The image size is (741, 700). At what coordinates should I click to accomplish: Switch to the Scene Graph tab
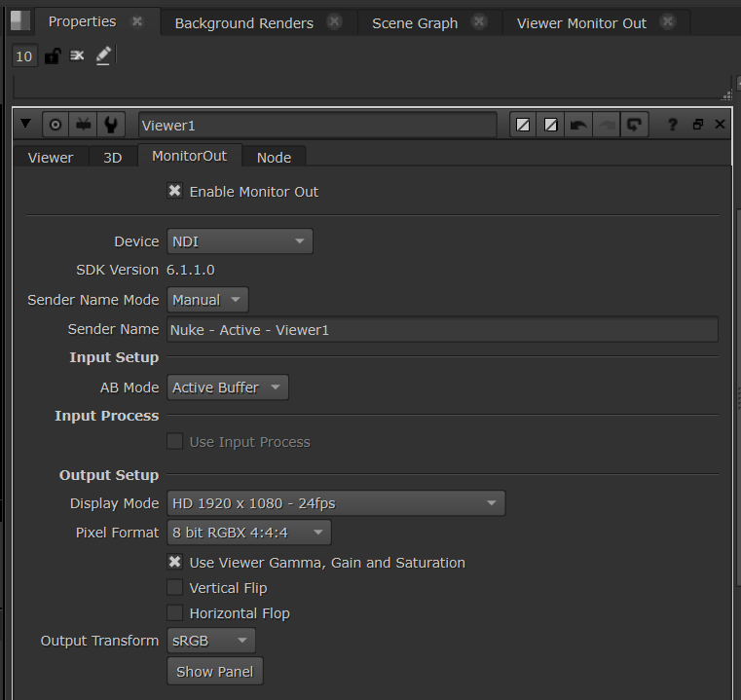(415, 23)
